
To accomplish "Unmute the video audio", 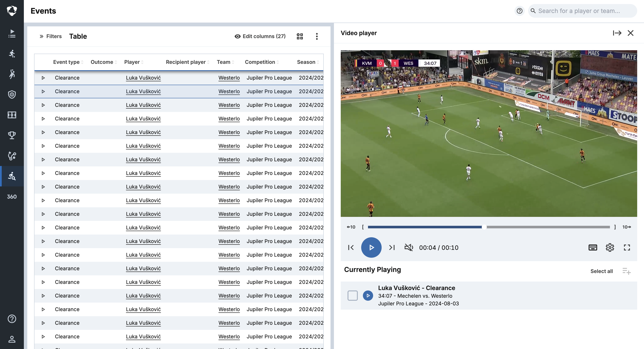I will [x=408, y=247].
